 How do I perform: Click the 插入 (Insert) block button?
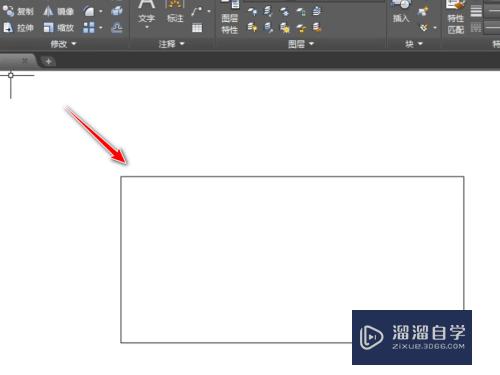tap(401, 12)
